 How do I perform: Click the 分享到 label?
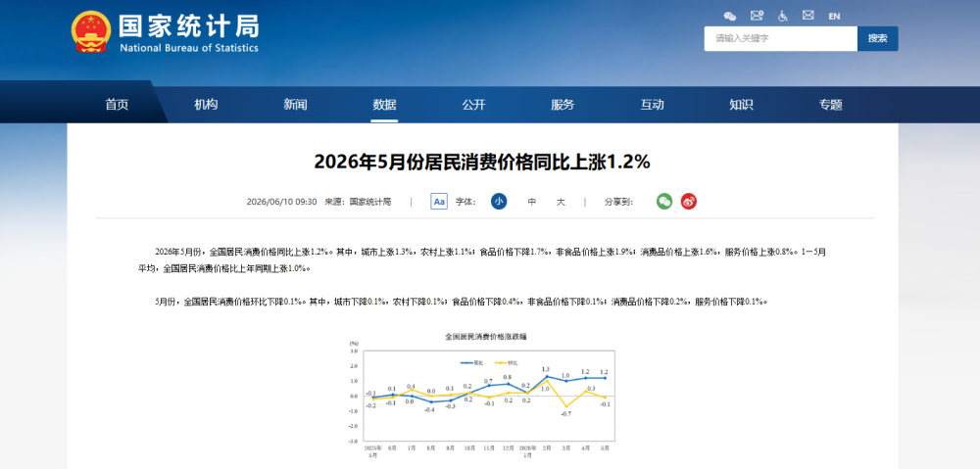coord(618,202)
